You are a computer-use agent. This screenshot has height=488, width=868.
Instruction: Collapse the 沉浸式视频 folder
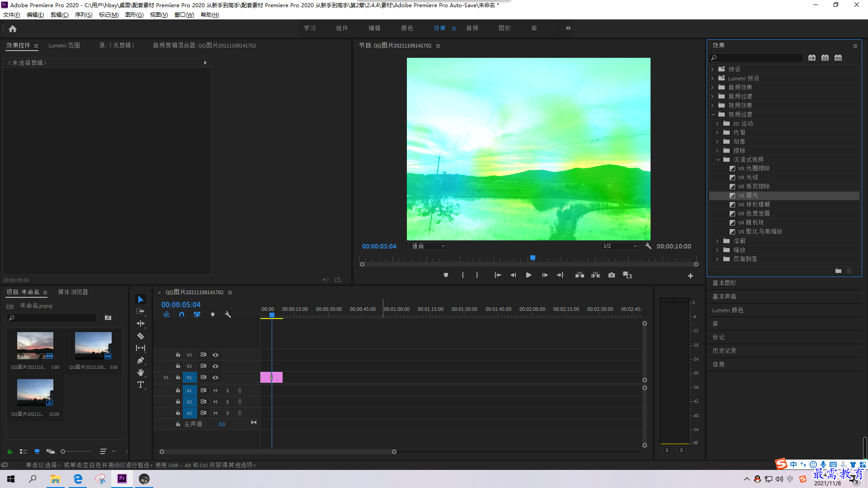[x=718, y=160]
